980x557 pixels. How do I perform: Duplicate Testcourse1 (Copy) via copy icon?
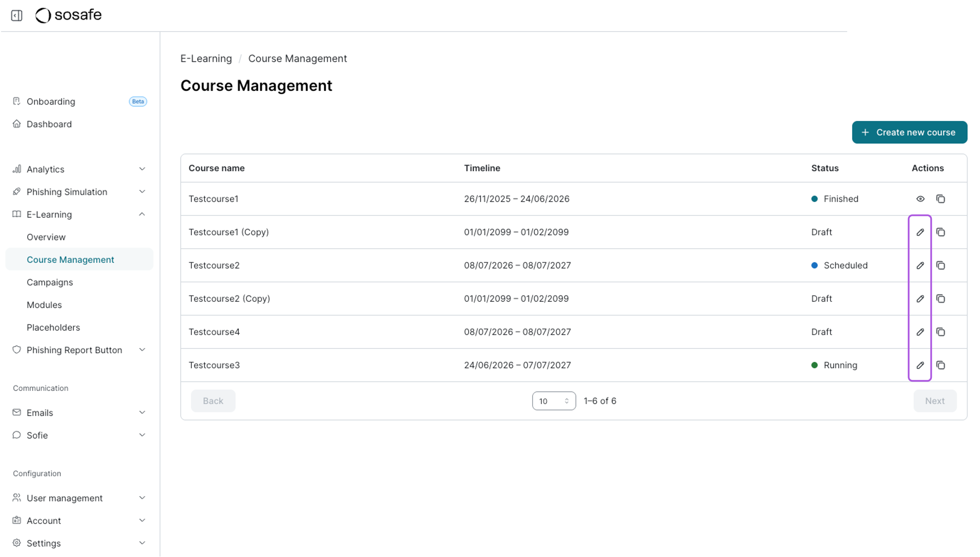click(940, 232)
